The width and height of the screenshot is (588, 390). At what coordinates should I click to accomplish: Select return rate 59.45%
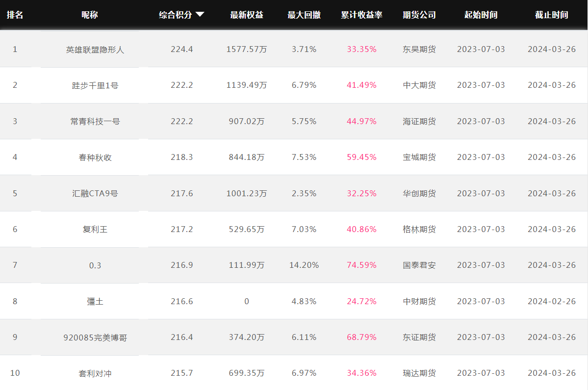(x=361, y=157)
